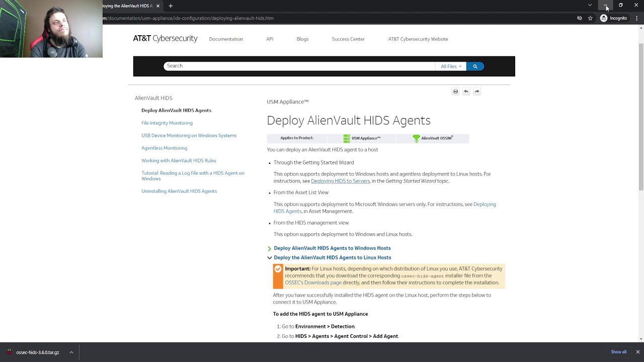Open the API menu item
Viewport: 644px width, 362px height.
click(270, 39)
